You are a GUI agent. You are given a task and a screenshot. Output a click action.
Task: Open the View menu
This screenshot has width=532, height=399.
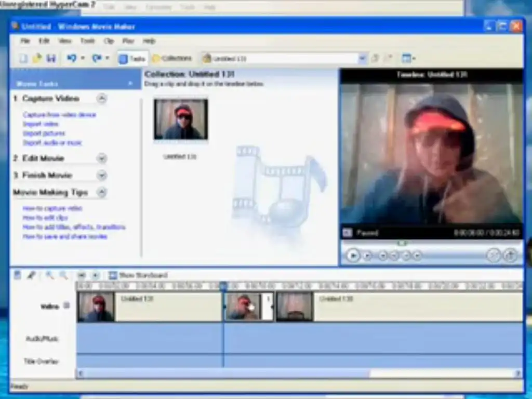click(x=64, y=41)
